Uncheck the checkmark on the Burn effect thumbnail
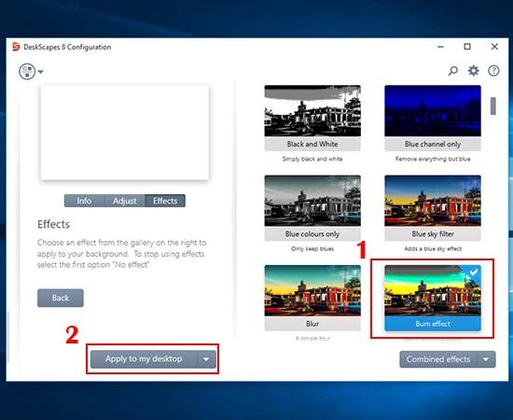This screenshot has width=513, height=420. (x=474, y=272)
